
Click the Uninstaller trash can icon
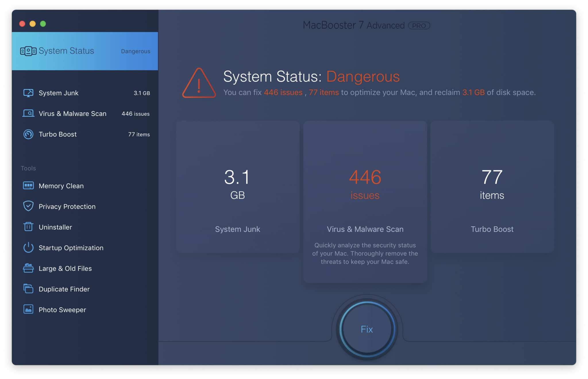[28, 227]
